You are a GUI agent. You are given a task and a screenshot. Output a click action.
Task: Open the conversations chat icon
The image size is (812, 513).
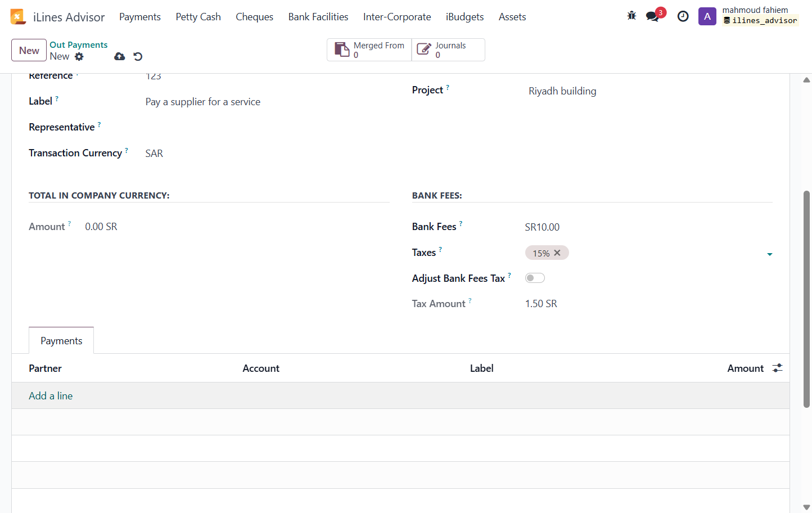pyautogui.click(x=652, y=16)
